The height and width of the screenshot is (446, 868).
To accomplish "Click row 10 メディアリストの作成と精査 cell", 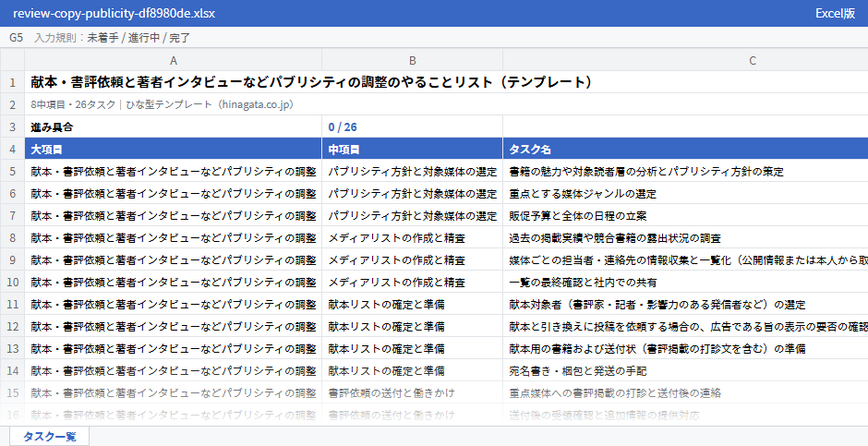I will [413, 282].
